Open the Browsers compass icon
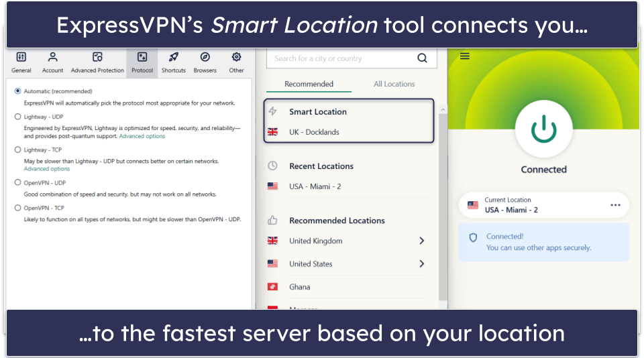The image size is (644, 358). point(205,57)
